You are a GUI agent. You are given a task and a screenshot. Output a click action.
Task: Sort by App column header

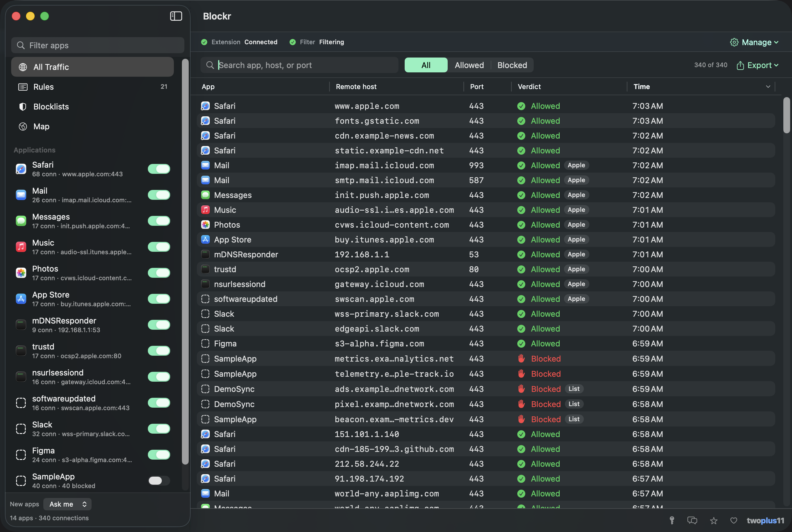click(x=208, y=87)
